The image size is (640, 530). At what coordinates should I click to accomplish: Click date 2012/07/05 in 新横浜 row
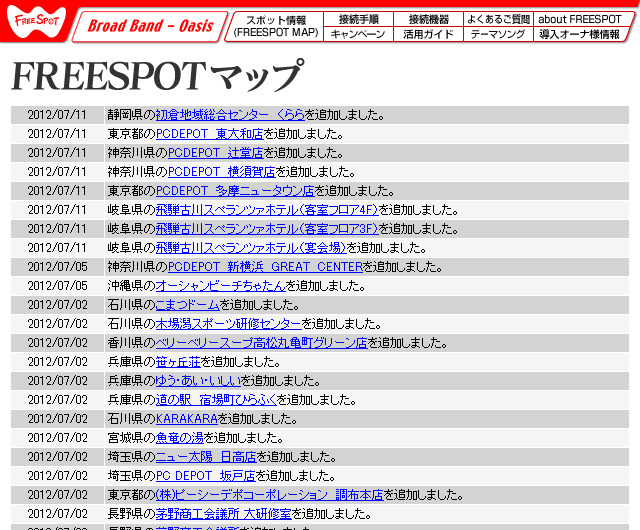[57, 267]
